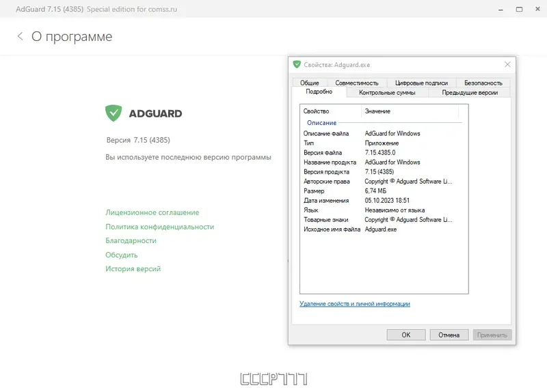Viewport: 547px width, 392px height.
Task: Maximize the AdGuard main window
Action: coord(519,10)
